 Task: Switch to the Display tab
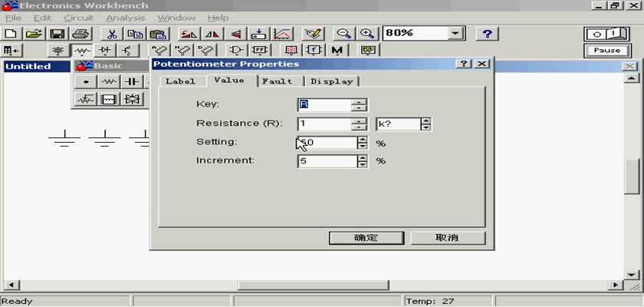(x=332, y=81)
